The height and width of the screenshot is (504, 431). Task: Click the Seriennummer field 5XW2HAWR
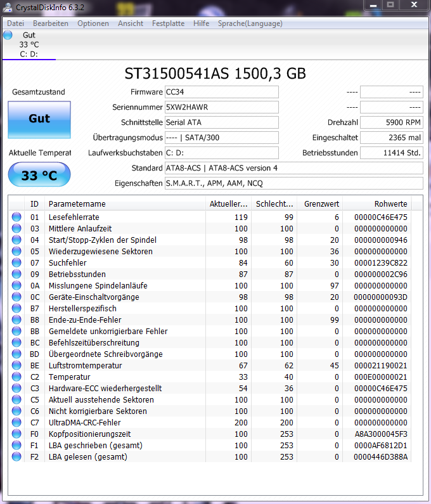coord(221,107)
